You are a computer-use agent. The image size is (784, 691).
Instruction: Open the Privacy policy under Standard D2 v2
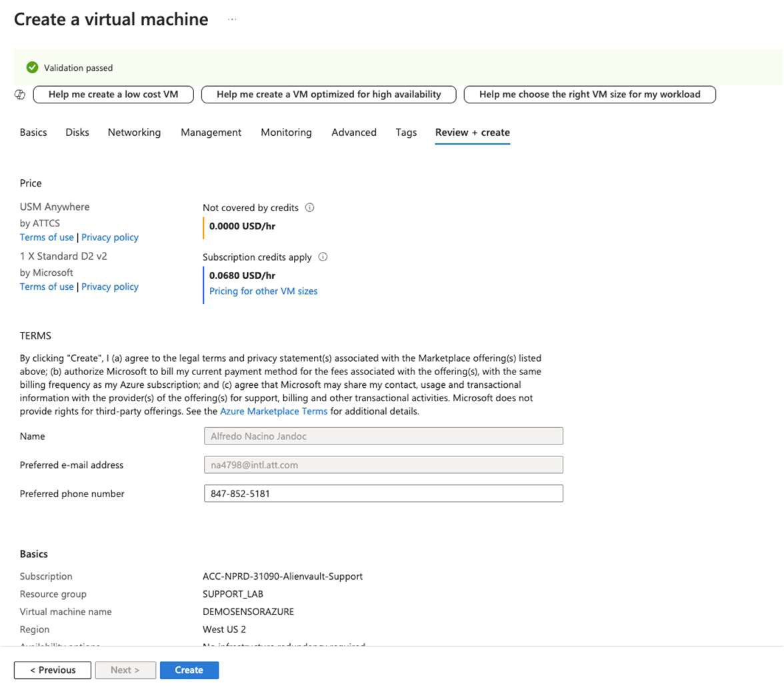(x=109, y=287)
